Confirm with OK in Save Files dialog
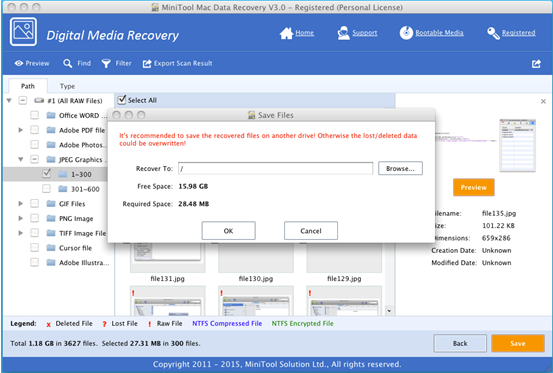The width and height of the screenshot is (553, 373). 229,231
